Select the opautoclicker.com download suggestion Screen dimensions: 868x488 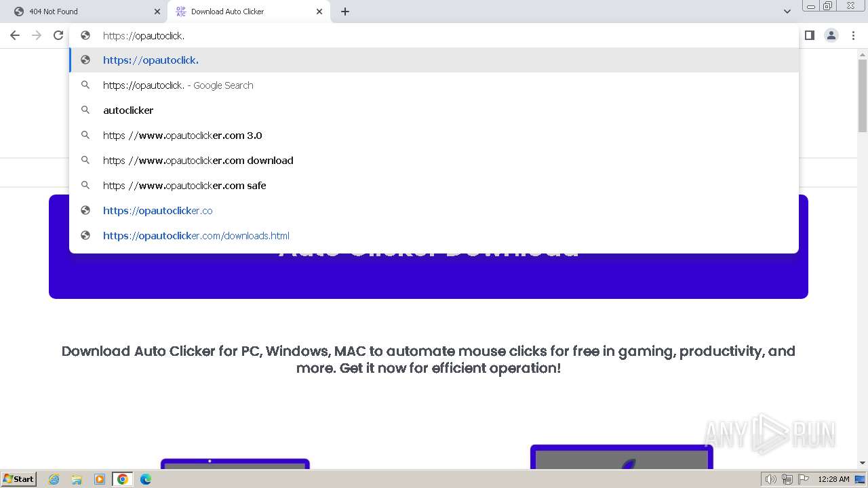[x=434, y=161]
